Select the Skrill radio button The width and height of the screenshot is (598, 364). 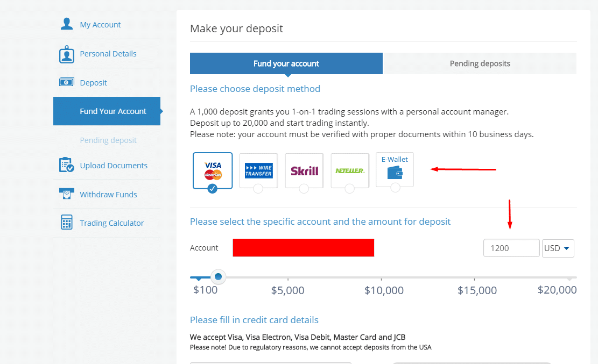pos(304,188)
